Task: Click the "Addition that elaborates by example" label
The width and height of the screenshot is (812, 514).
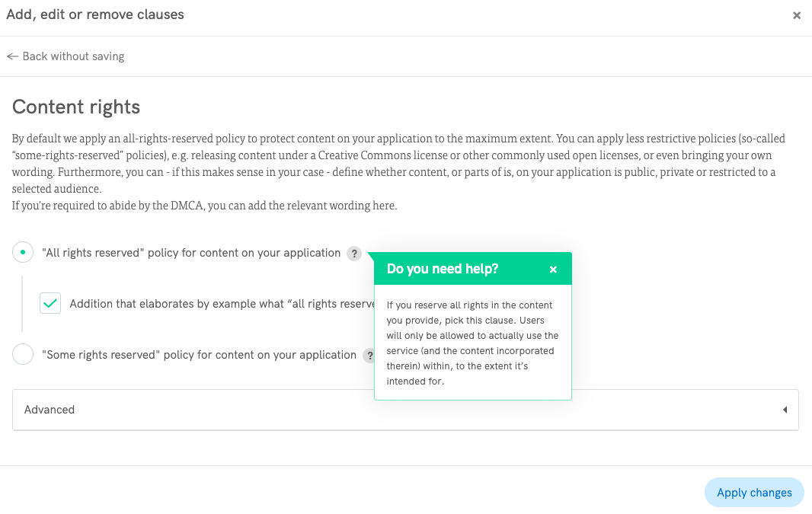Action: [x=222, y=304]
